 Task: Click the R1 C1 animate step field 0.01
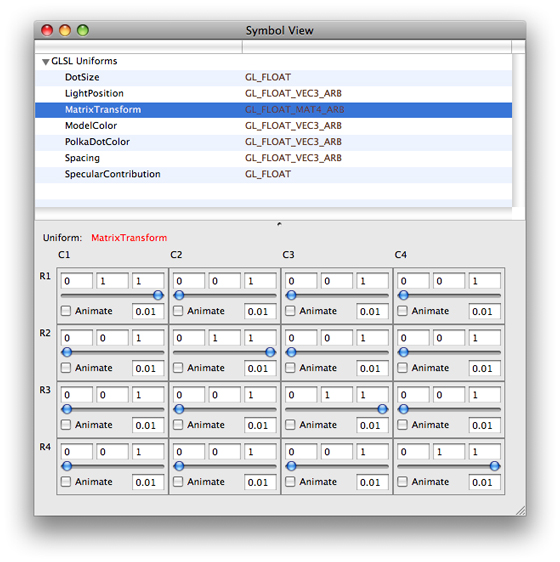click(x=148, y=311)
